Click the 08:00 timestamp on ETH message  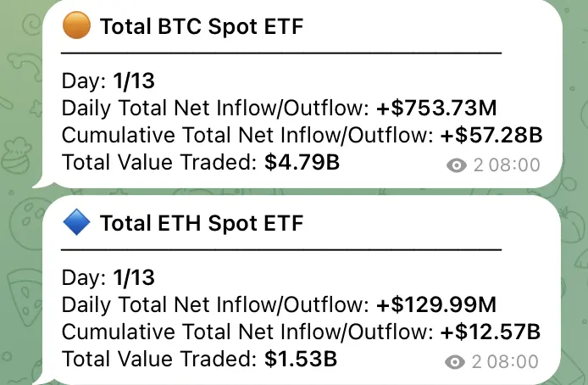coord(513,363)
